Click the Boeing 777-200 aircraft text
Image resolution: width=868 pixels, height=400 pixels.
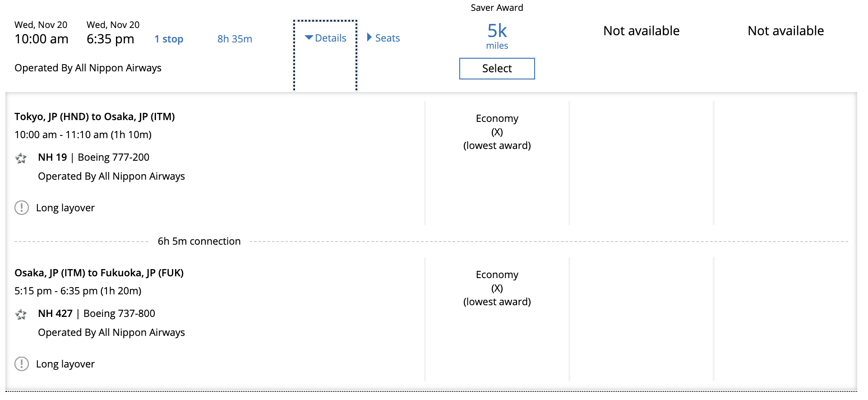point(114,157)
